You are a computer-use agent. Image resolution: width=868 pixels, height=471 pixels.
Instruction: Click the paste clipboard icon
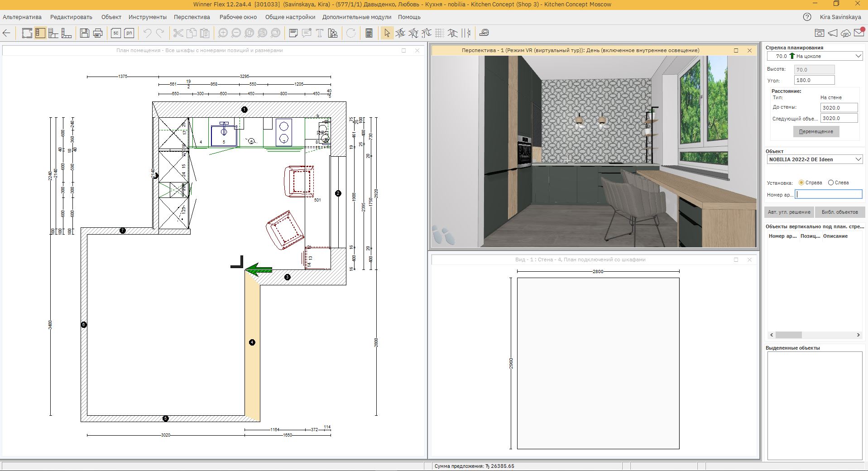(205, 33)
